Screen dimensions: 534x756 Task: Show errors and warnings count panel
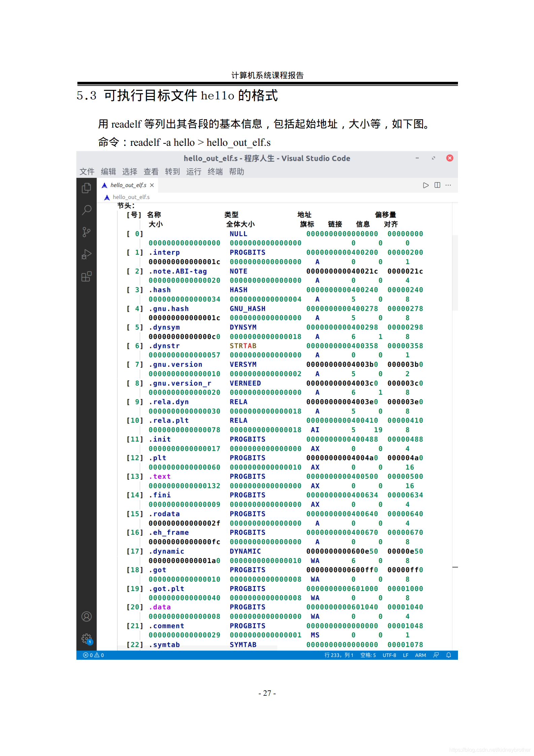[94, 655]
